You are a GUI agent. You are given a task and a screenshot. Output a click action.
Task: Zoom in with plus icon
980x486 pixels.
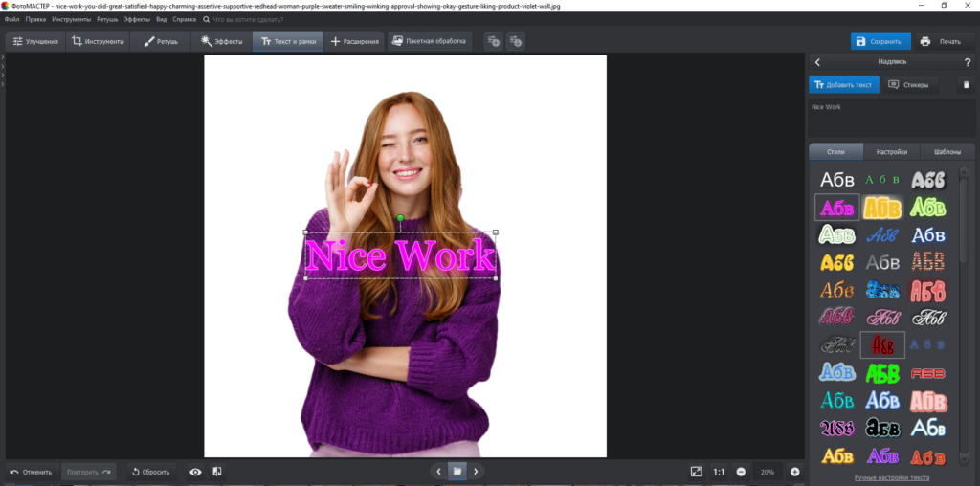pos(795,472)
